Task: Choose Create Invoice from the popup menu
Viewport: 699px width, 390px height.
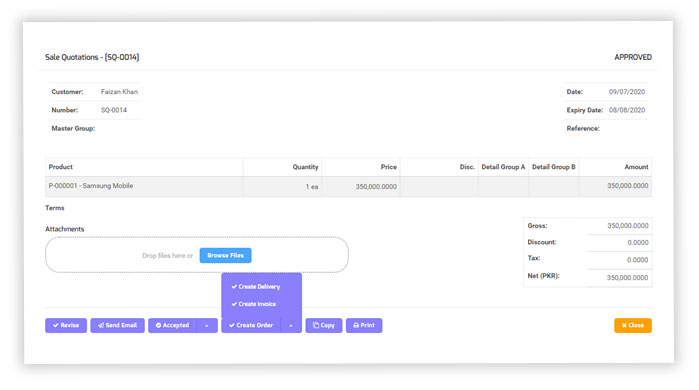Action: click(254, 304)
